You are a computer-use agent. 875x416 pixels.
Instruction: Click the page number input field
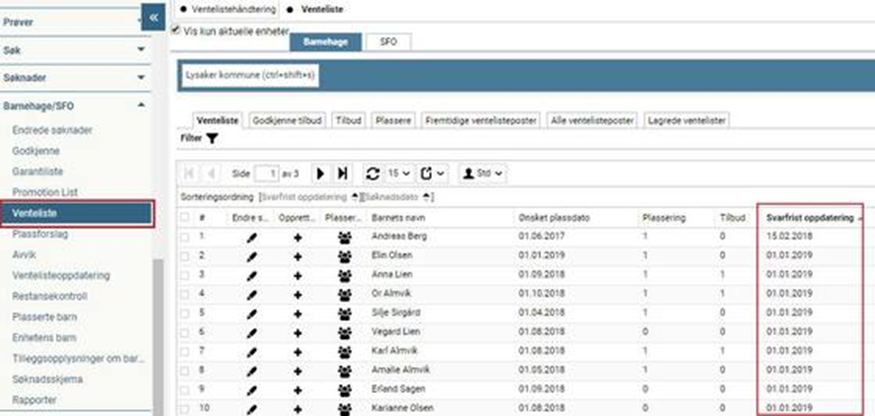point(265,172)
